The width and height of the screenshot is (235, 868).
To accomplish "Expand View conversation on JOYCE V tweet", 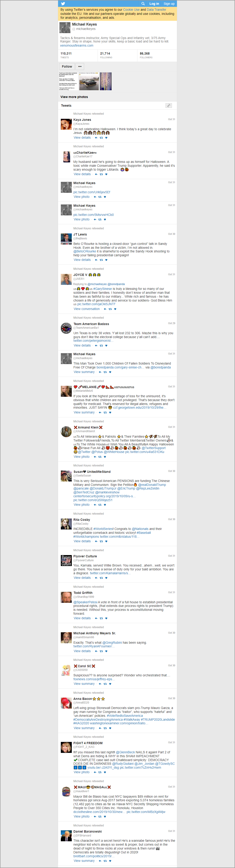I will (x=87, y=309).
